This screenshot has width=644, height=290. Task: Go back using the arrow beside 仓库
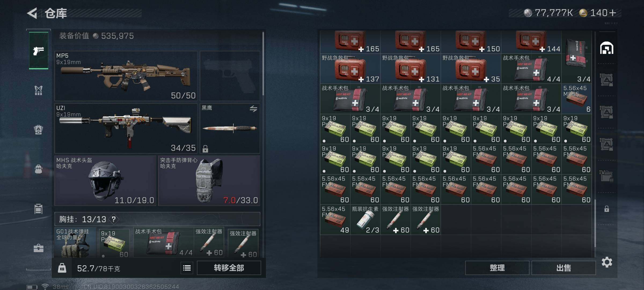pyautogui.click(x=32, y=13)
